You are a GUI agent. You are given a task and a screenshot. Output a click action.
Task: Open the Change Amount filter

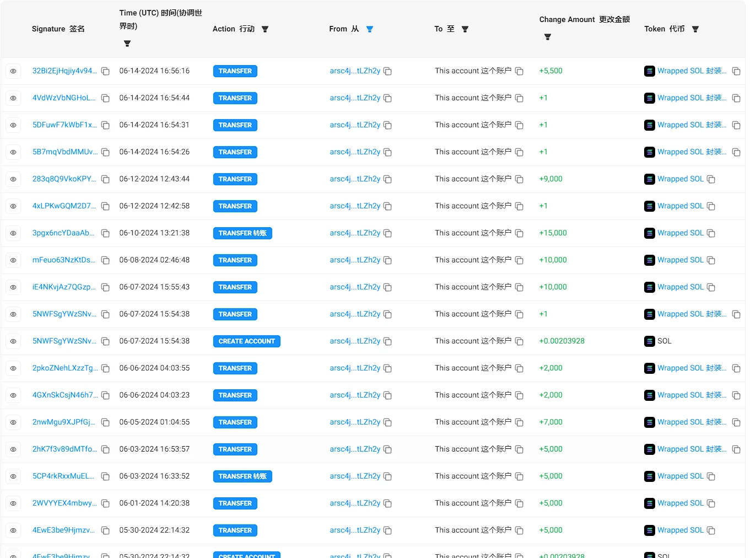(547, 36)
